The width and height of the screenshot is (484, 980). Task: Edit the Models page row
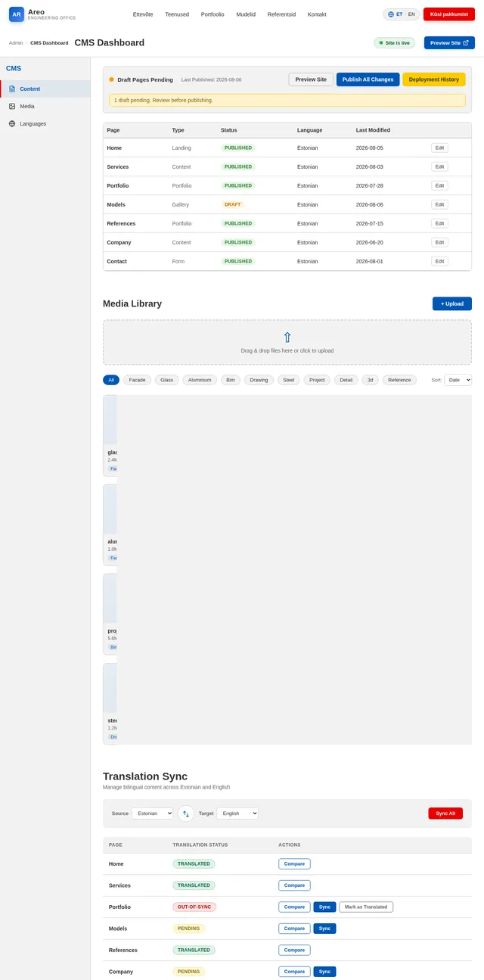[439, 204]
